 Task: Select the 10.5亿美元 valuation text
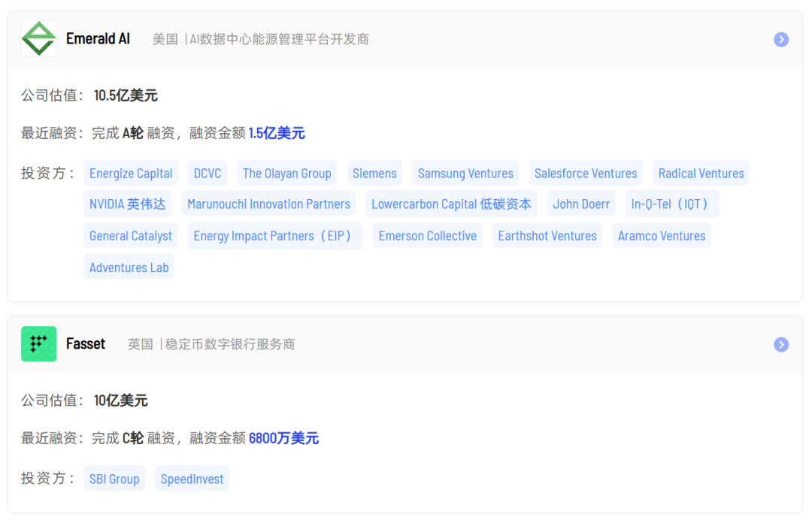tap(126, 95)
